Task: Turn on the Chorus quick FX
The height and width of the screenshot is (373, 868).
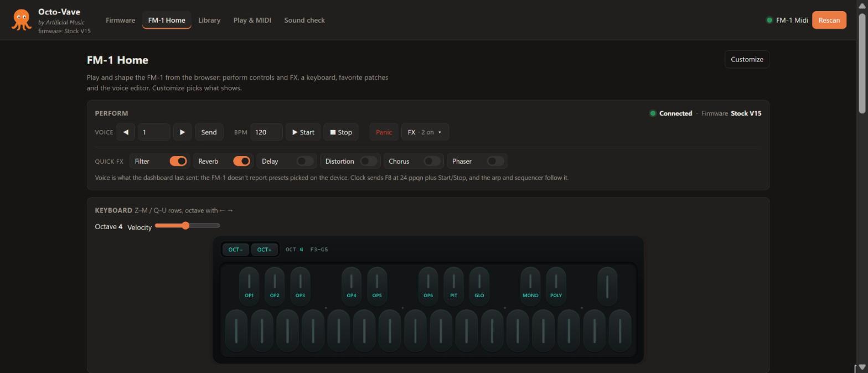Action: [x=432, y=161]
